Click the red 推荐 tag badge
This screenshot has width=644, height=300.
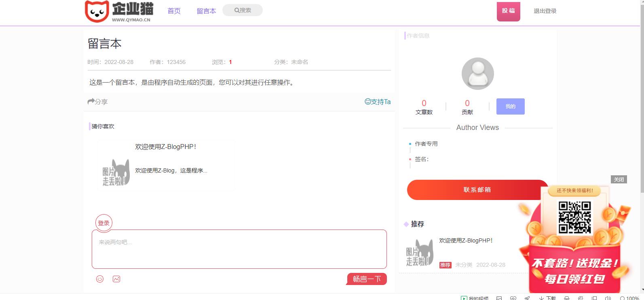point(445,265)
